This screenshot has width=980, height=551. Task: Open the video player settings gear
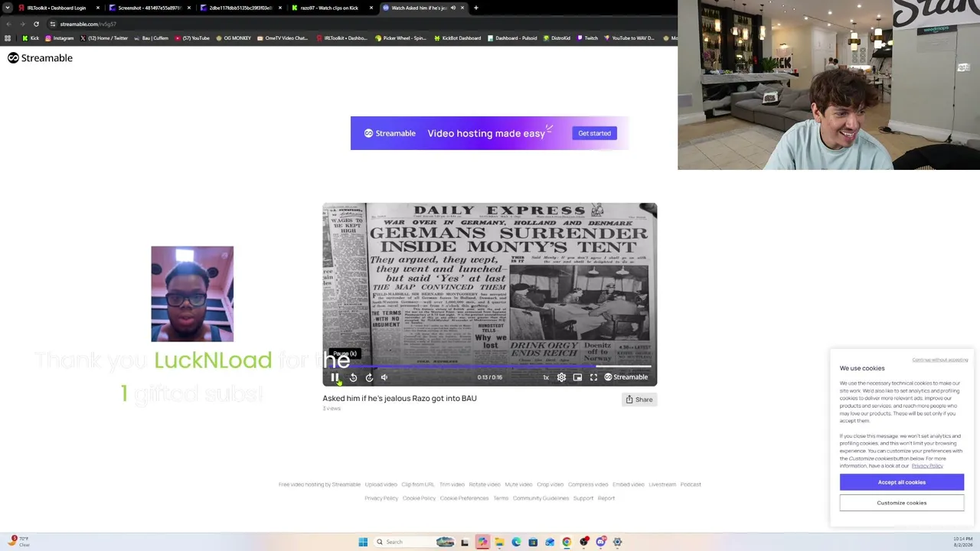pyautogui.click(x=561, y=377)
